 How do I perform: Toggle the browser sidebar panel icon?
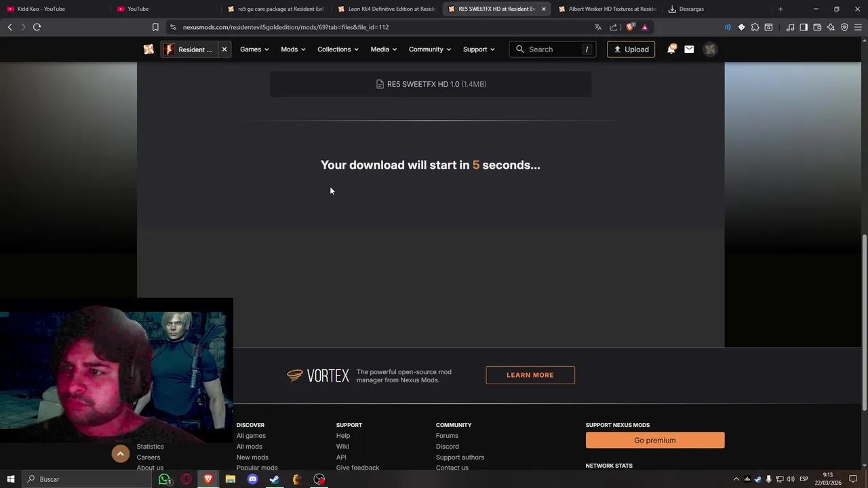point(804,27)
